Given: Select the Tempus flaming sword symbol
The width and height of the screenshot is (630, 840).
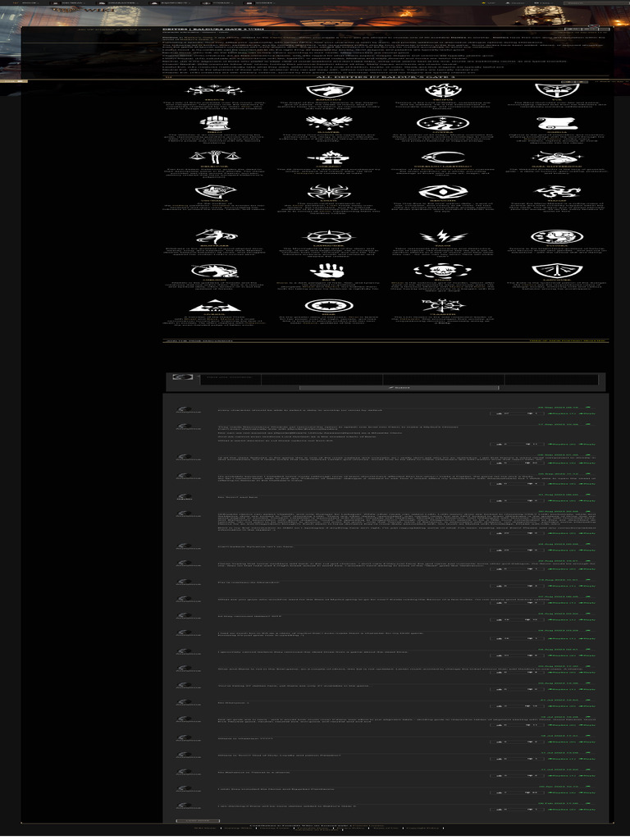Looking at the screenshot, I should pos(443,90).
